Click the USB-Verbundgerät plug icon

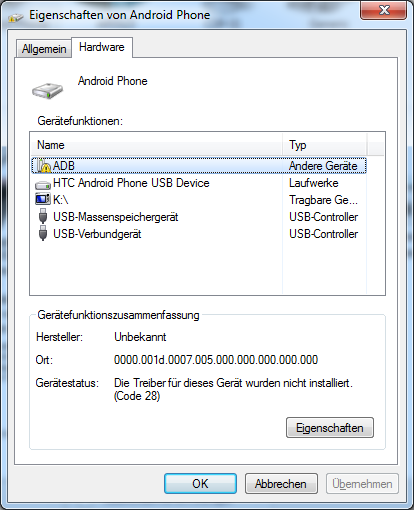pyautogui.click(x=43, y=233)
